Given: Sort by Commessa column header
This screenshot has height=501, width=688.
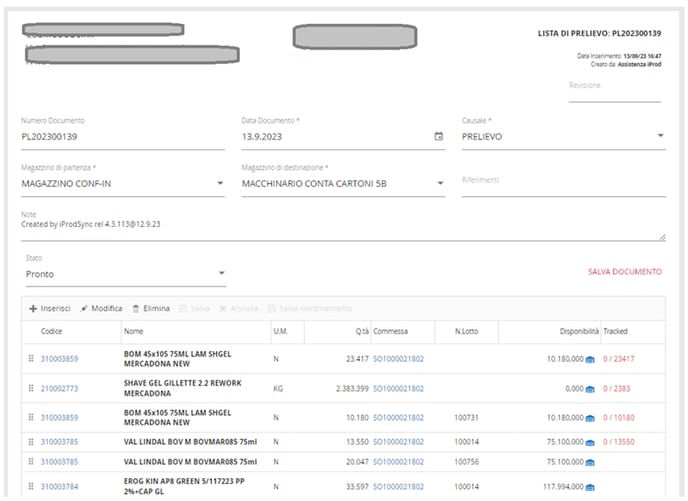Looking at the screenshot, I should 391,332.
